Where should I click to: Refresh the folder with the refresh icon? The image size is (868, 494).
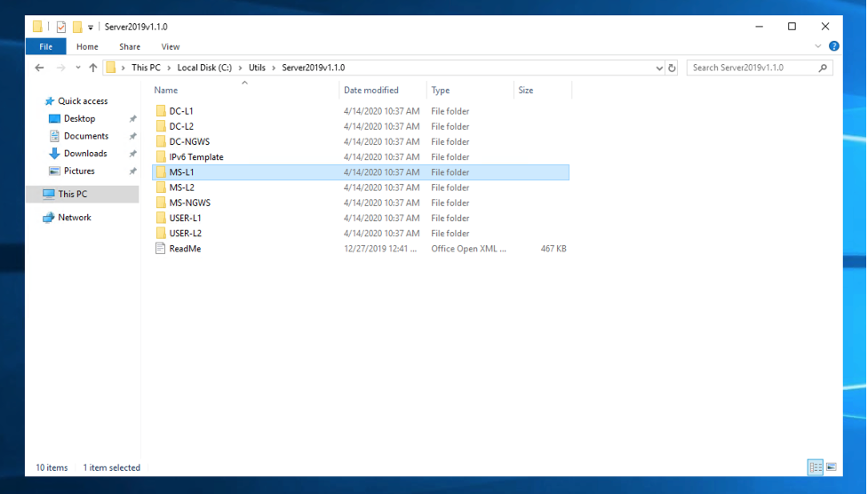point(672,68)
